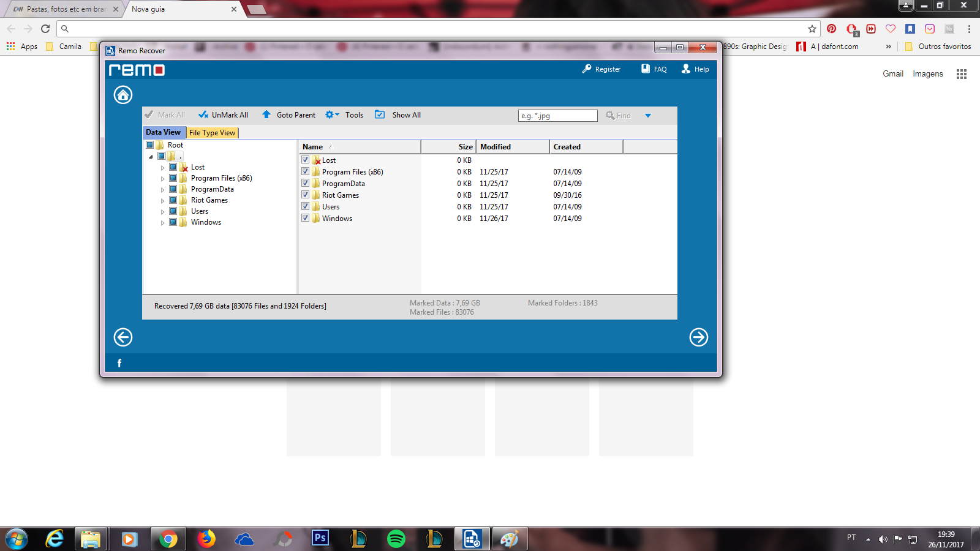Click the next arrow in Remo Recover
Screen dimensions: 980x551
pyautogui.click(x=699, y=337)
